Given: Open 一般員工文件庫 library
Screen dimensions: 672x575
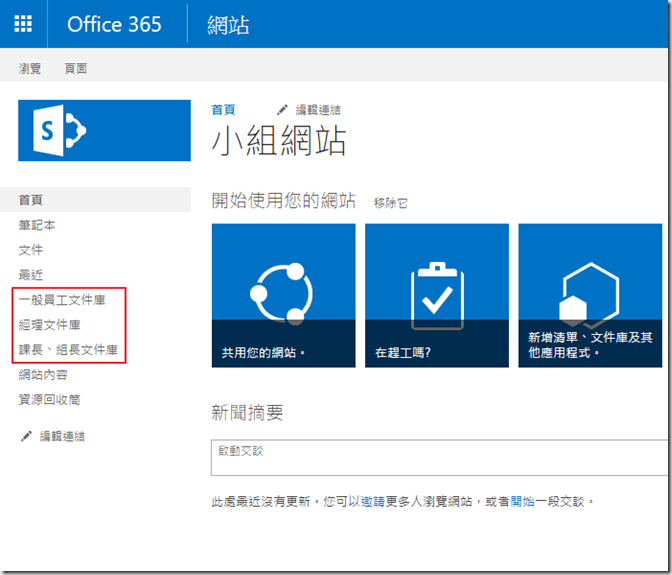Looking at the screenshot, I should click(x=62, y=300).
